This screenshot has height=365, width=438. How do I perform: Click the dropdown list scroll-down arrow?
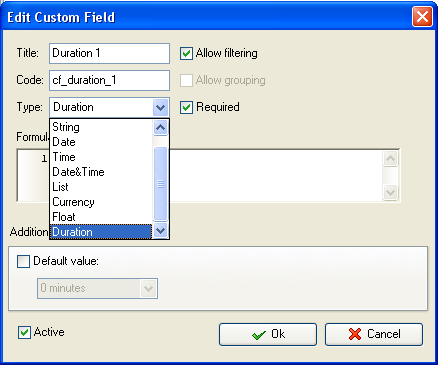161,230
